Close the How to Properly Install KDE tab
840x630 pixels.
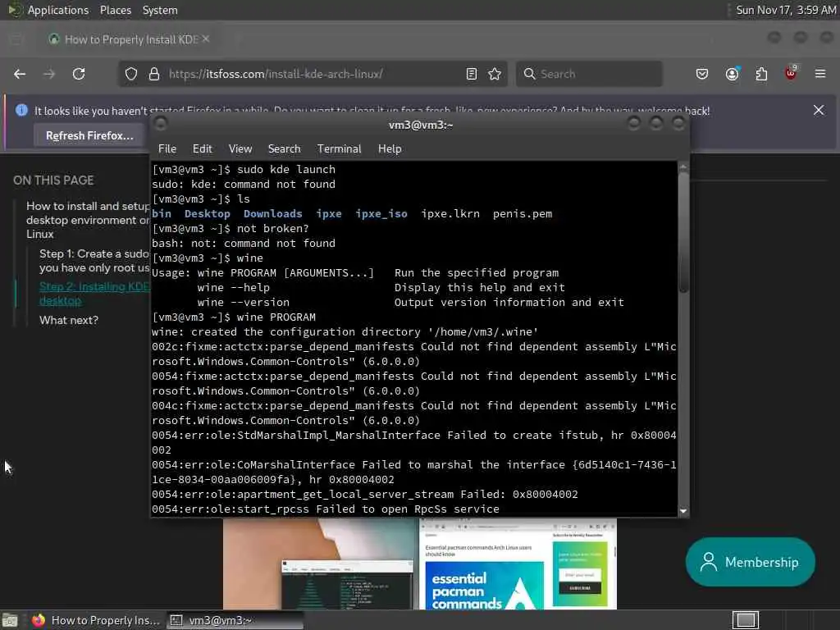pos(206,39)
